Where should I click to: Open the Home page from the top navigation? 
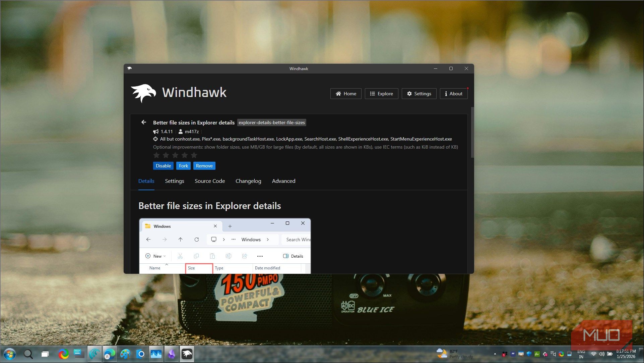click(346, 94)
